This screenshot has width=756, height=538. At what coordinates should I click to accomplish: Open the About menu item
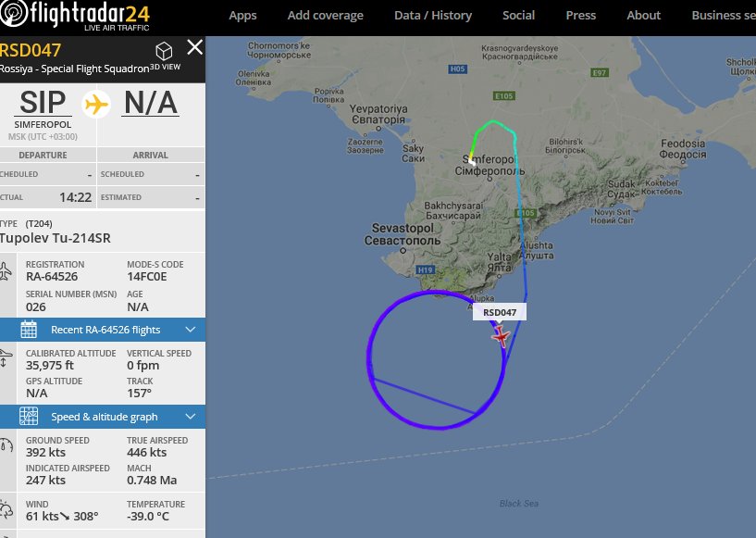(644, 16)
